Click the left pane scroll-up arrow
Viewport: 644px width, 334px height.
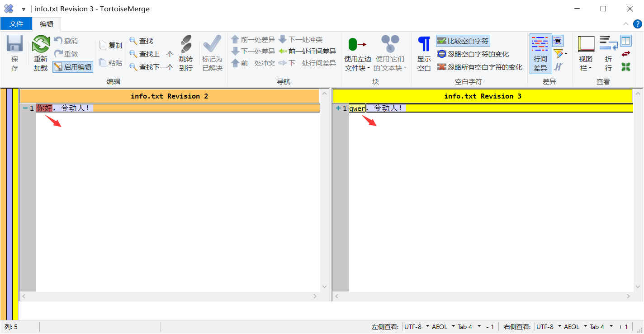tap(324, 94)
